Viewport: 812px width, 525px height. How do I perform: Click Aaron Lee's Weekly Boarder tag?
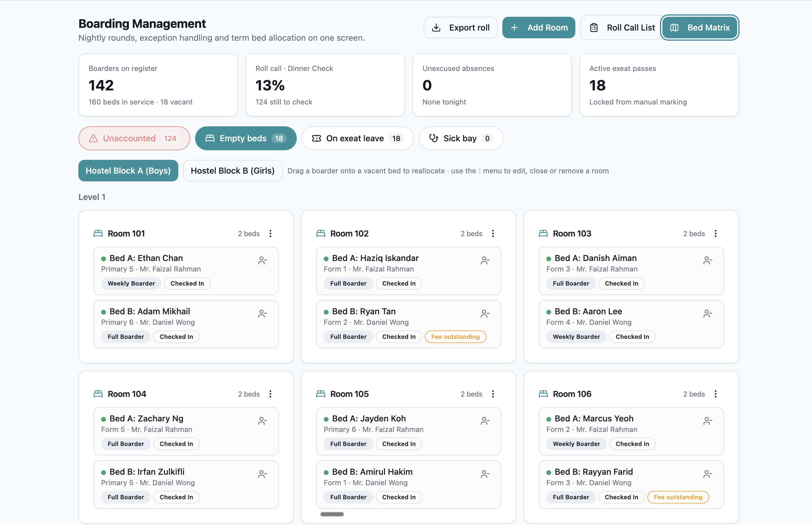pyautogui.click(x=577, y=337)
